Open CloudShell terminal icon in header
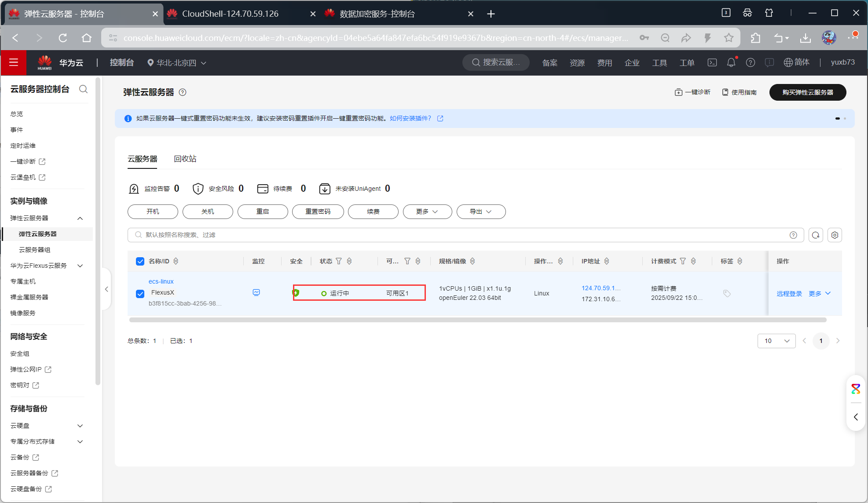This screenshot has height=503, width=868. coord(712,62)
